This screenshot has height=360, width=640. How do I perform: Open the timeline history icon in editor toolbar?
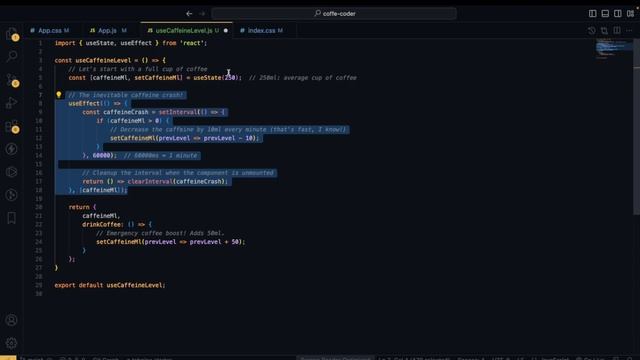tap(591, 31)
